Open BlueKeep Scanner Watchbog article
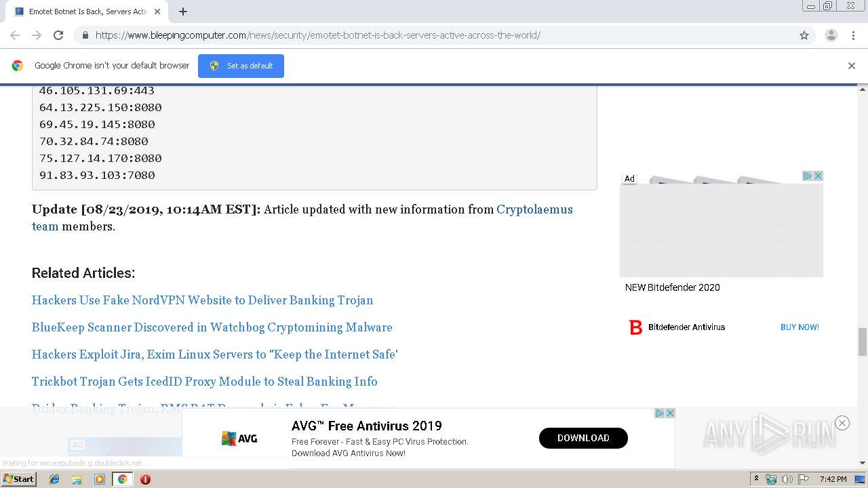Viewport: 868px width, 488px height. point(212,327)
